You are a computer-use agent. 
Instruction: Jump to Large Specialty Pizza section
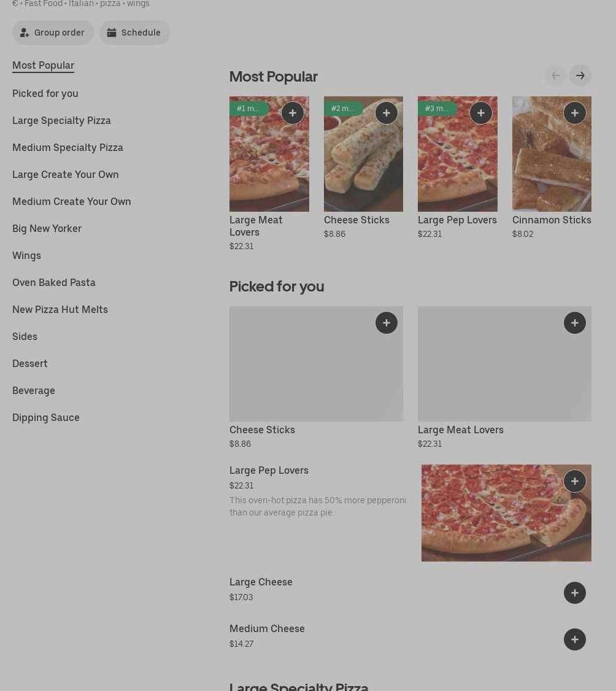61,120
